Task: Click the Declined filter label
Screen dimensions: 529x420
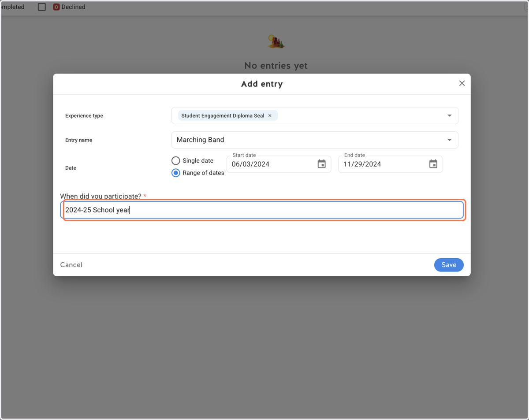Action: tap(73, 7)
